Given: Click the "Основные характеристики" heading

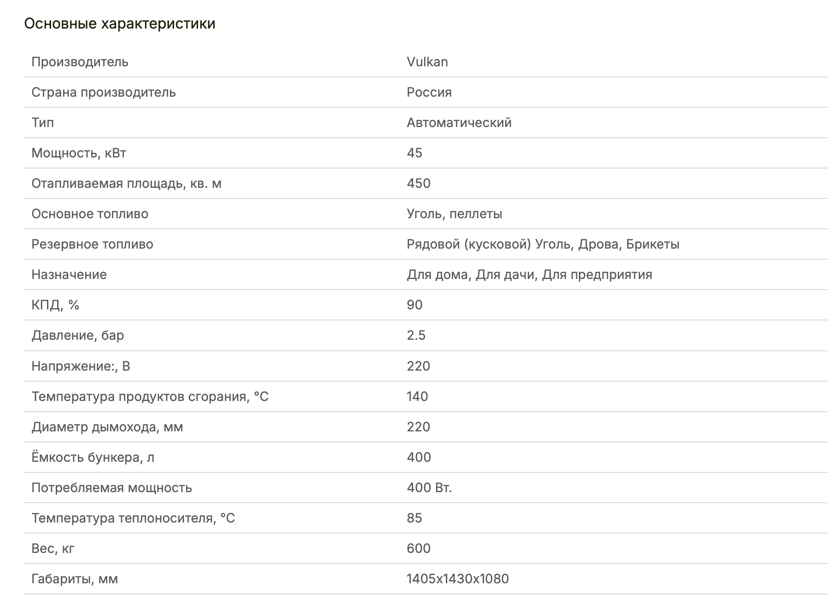Looking at the screenshot, I should [x=120, y=23].
